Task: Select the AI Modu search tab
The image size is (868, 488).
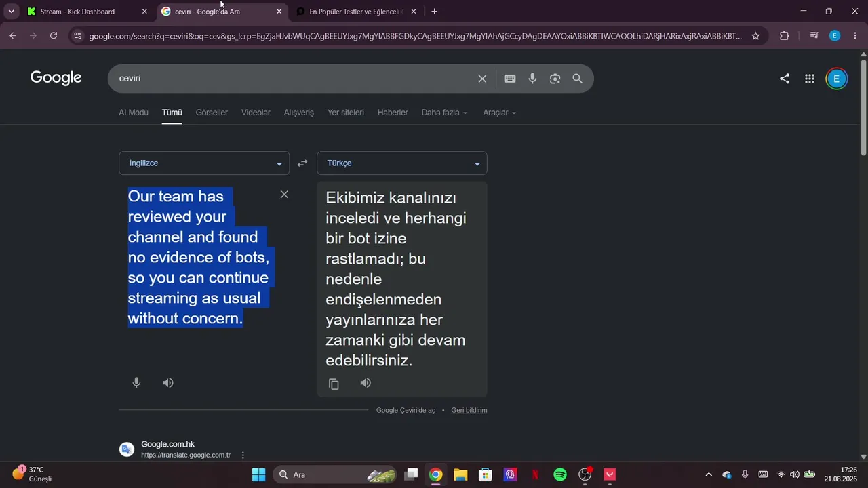Action: tap(134, 113)
